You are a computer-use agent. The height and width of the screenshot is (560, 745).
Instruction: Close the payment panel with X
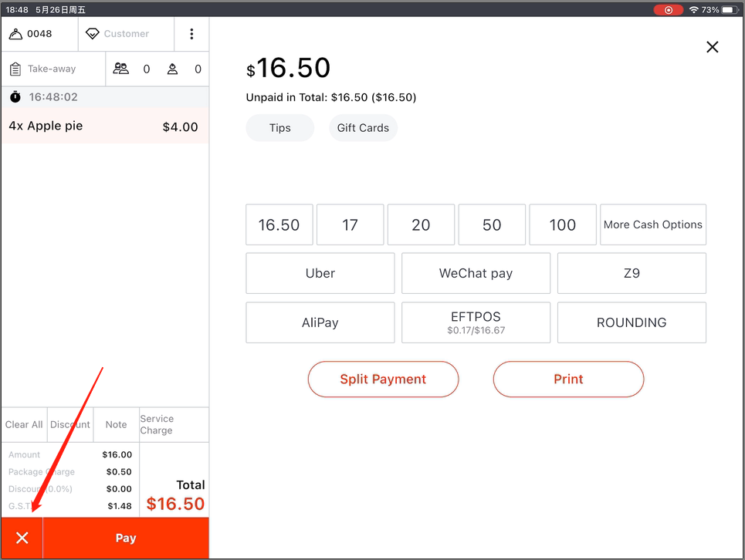(712, 47)
